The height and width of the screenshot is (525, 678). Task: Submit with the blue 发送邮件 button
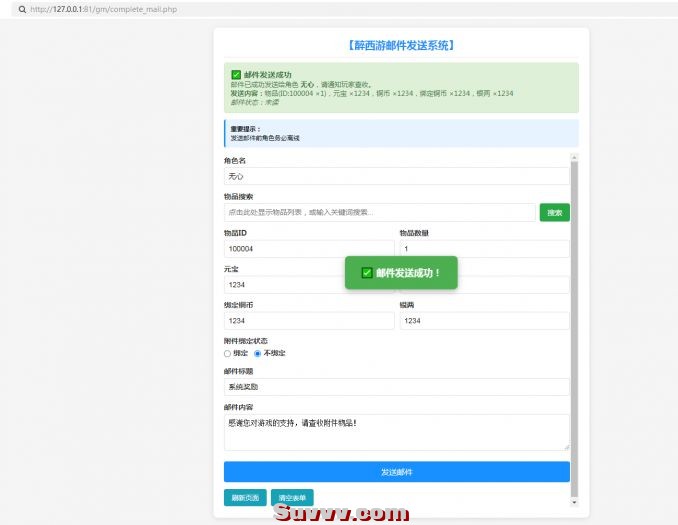[396, 472]
